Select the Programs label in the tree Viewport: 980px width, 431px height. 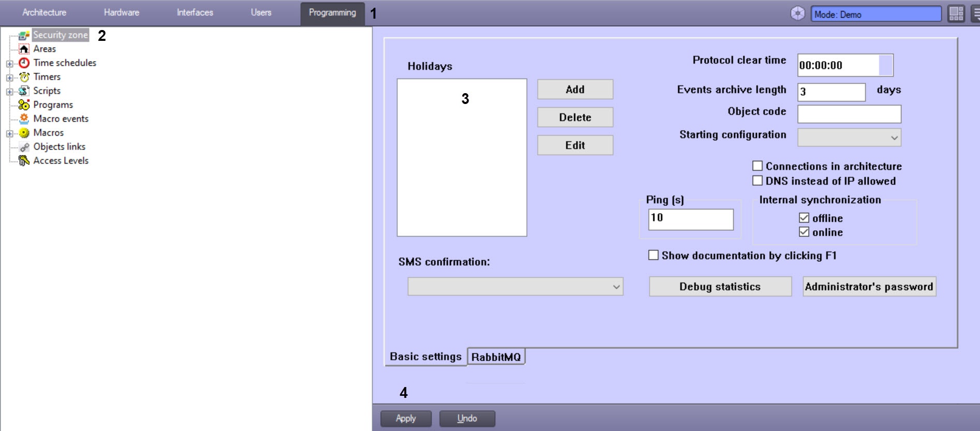pos(53,105)
